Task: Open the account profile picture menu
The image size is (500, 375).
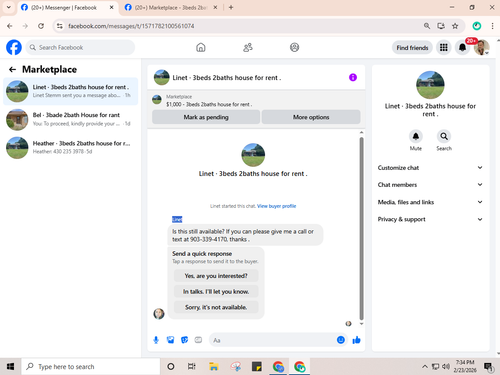Action: [482, 47]
